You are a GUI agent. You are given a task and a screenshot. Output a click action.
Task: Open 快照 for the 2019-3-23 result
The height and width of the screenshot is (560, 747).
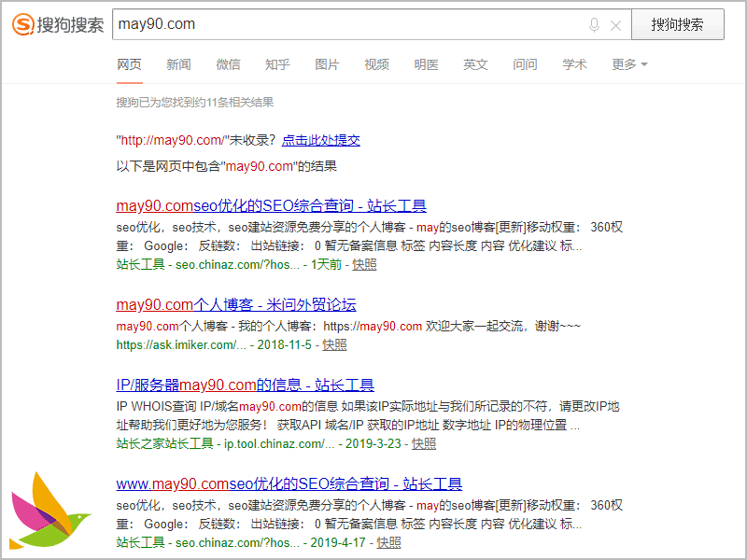pyautogui.click(x=424, y=444)
